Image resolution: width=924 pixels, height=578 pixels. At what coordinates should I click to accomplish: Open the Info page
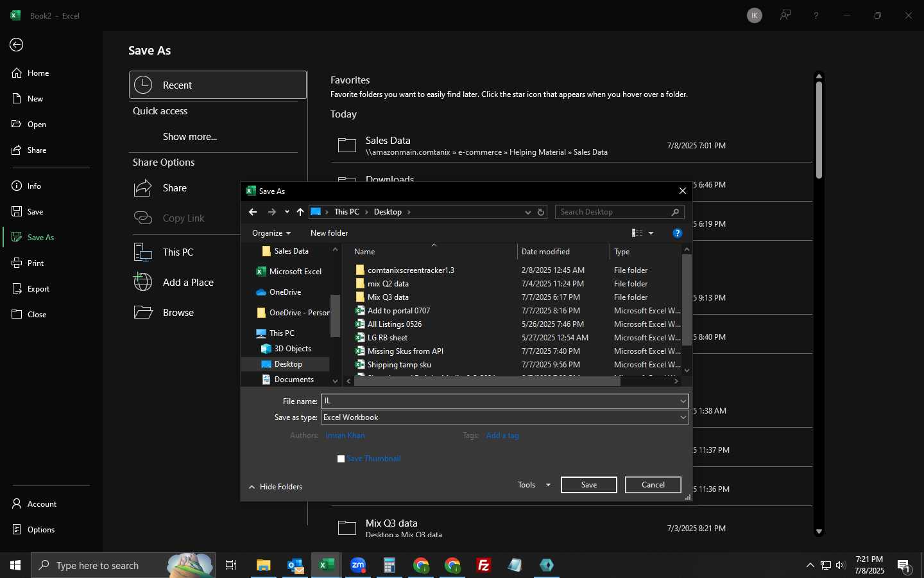[27, 186]
